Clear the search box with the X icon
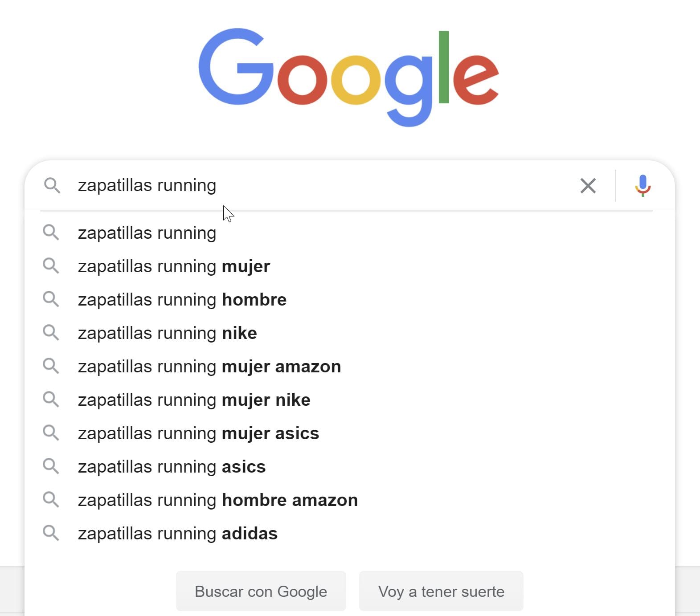Image resolution: width=700 pixels, height=616 pixels. pos(588,186)
